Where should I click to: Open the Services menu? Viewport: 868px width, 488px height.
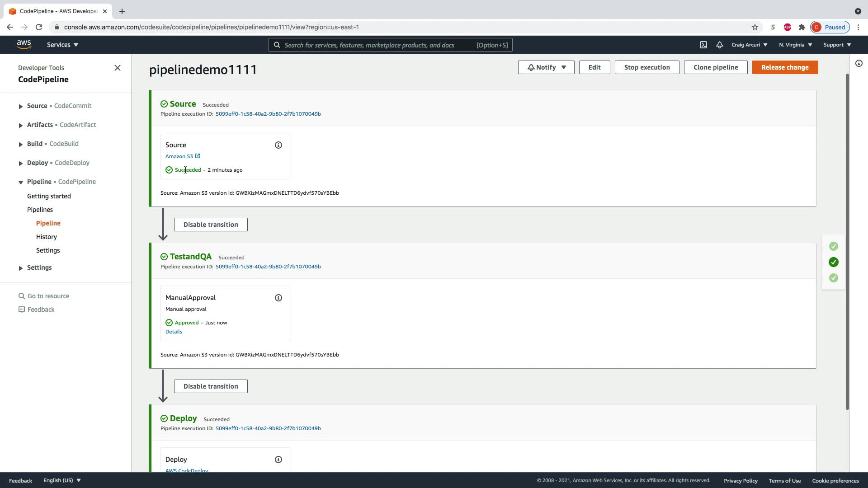(x=62, y=45)
